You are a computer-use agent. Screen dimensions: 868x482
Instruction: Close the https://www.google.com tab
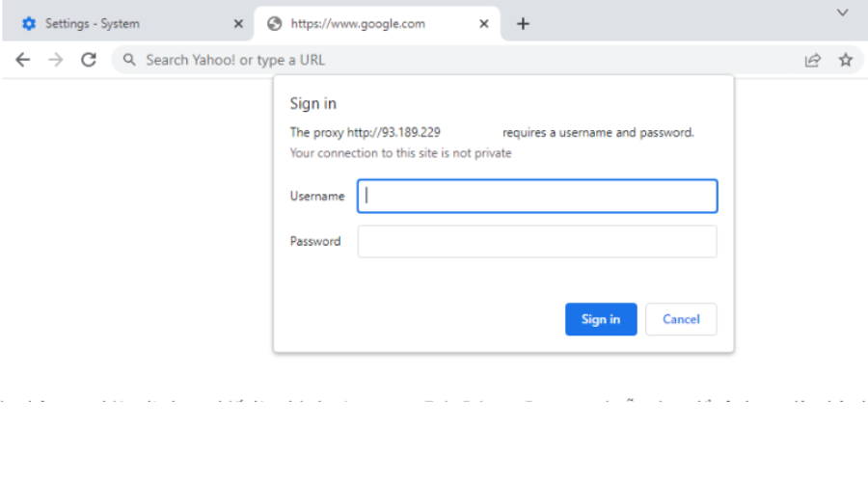pos(484,24)
